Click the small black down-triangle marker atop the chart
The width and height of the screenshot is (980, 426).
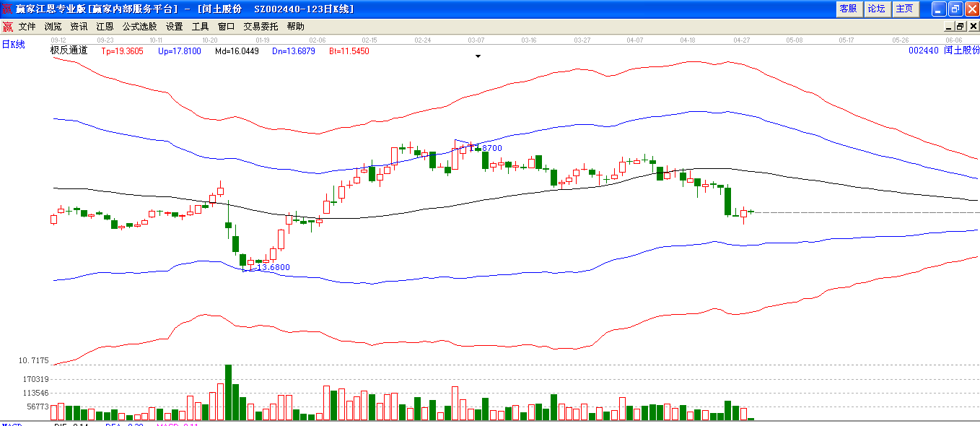point(478,56)
